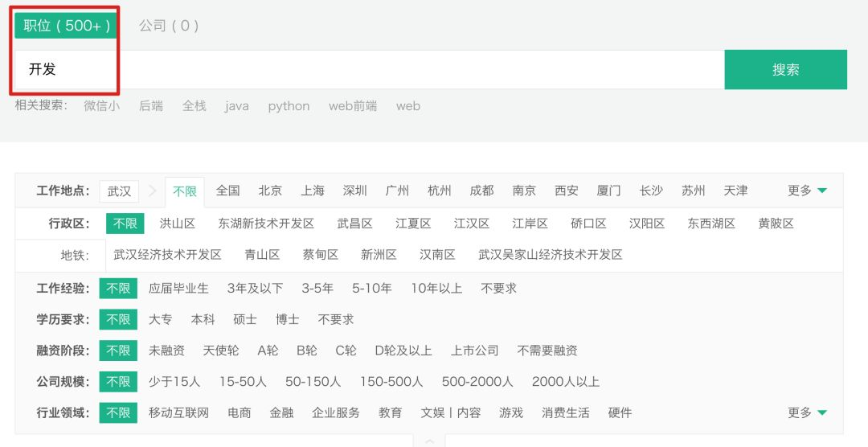The height and width of the screenshot is (447, 868).
Task: Select 北京 as work location
Action: 270,191
